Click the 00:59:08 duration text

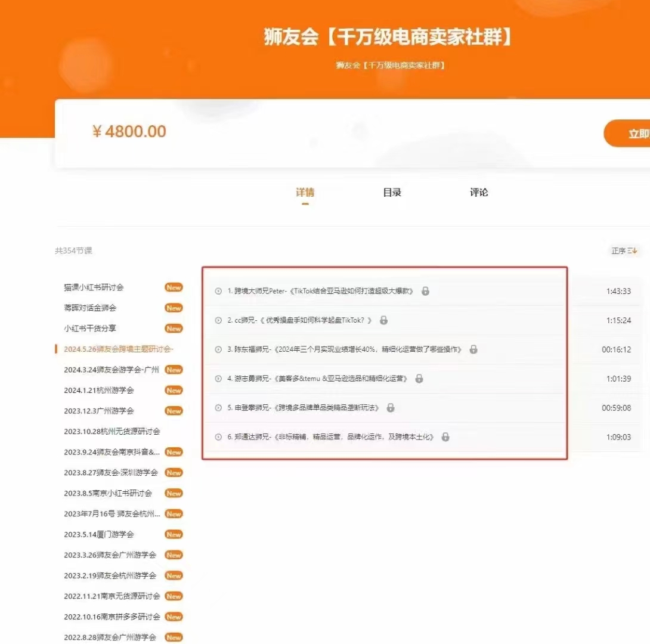coord(617,408)
